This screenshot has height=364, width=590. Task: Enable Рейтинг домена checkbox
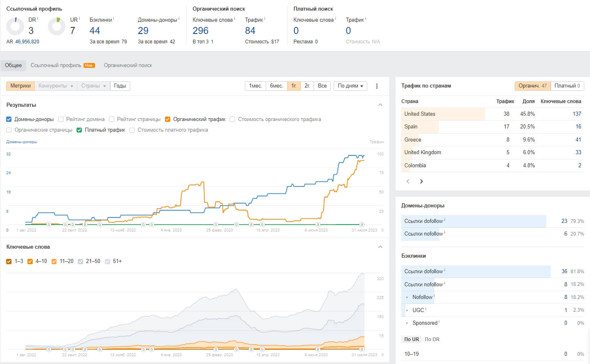click(x=61, y=119)
